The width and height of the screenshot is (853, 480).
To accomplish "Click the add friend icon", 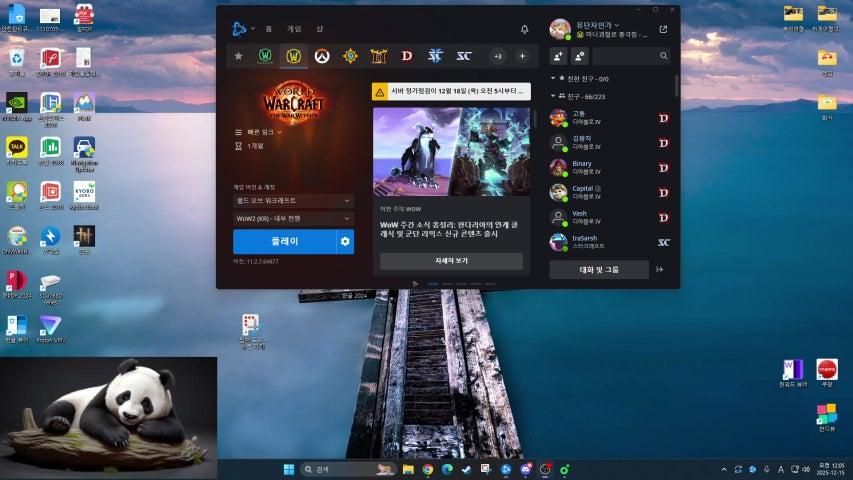I will point(558,56).
